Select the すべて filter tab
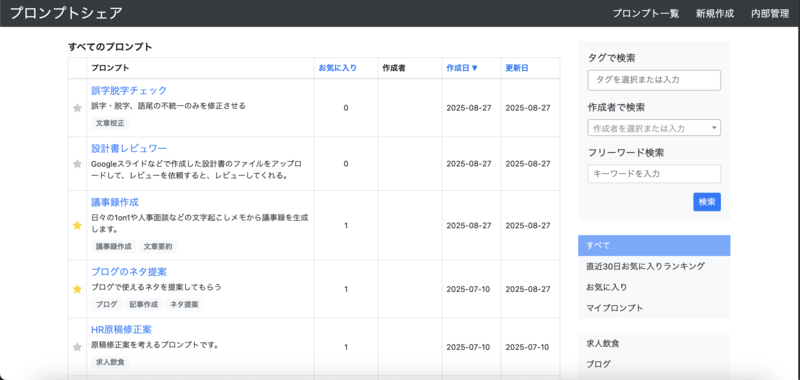 click(654, 245)
